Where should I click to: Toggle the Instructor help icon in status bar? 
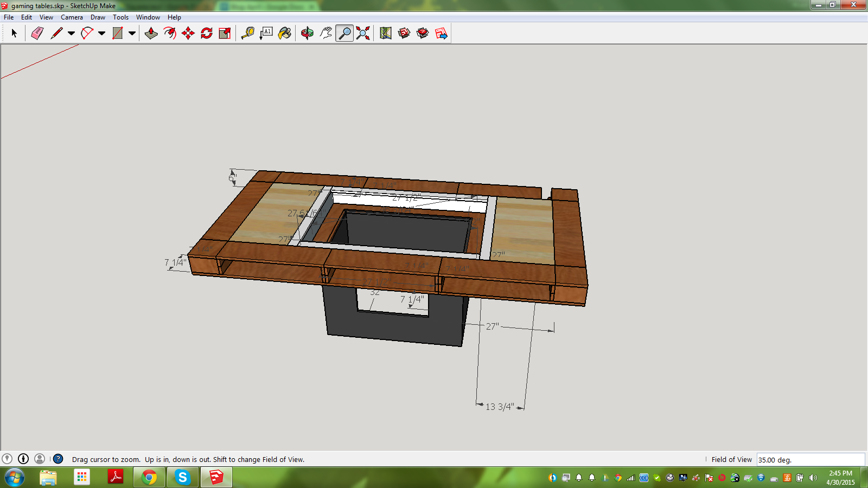(x=58, y=459)
